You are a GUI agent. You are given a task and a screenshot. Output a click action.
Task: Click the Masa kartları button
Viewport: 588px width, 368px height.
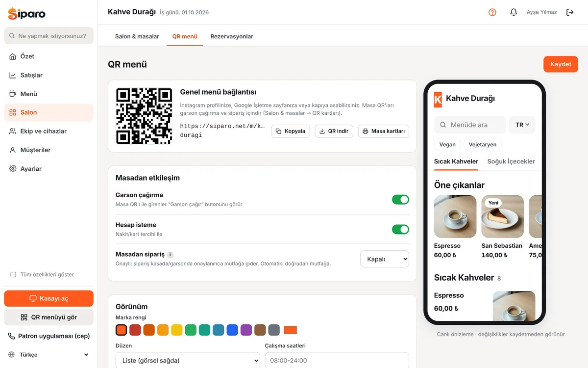[384, 131]
